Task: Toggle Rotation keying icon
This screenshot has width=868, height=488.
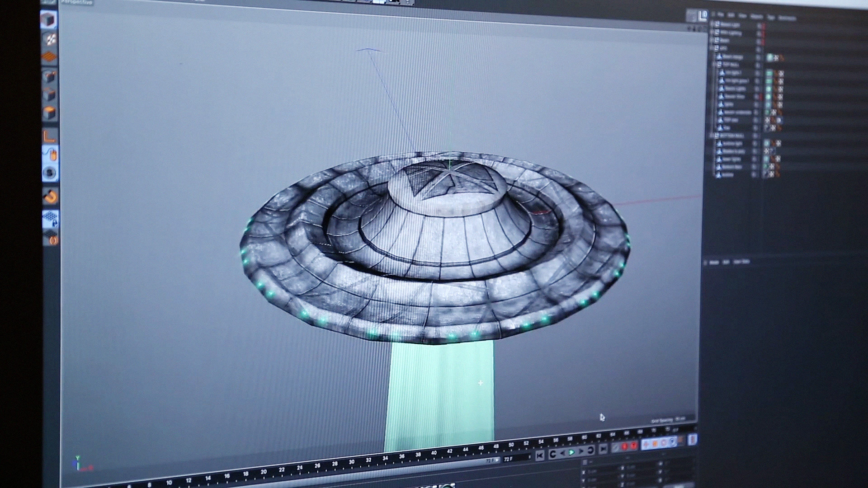Action: [x=664, y=443]
